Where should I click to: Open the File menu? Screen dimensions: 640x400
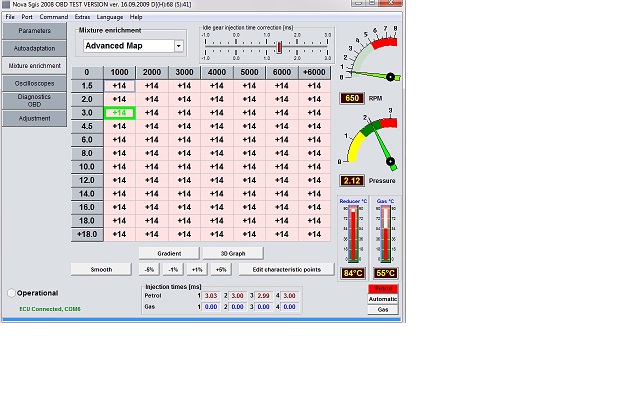coord(10,17)
